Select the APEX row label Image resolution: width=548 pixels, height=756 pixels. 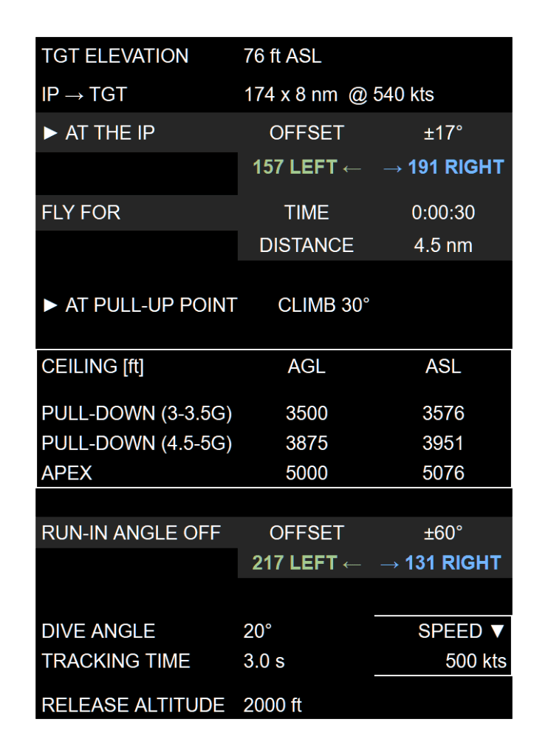pos(67,473)
